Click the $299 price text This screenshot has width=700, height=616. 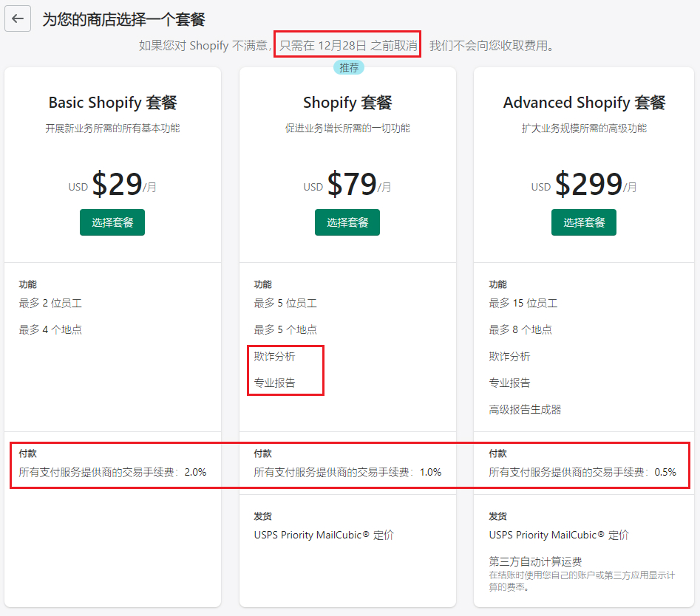[588, 184]
